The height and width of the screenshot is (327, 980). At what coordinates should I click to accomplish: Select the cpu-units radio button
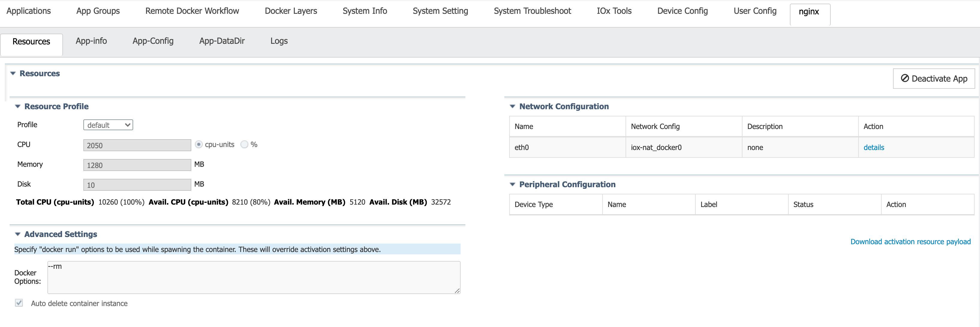[199, 144]
